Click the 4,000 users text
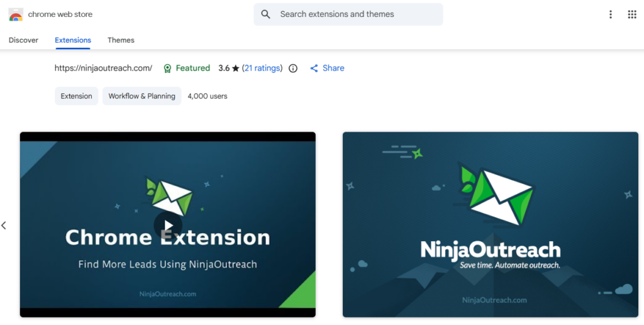644x325 pixels. (x=208, y=96)
